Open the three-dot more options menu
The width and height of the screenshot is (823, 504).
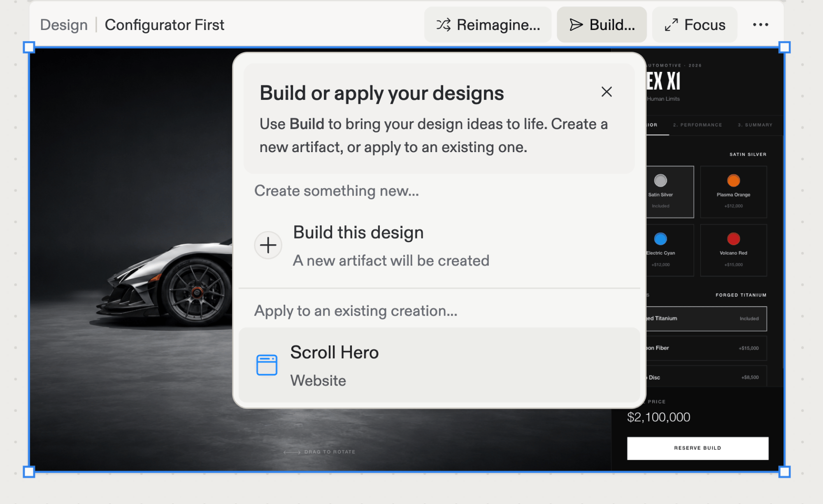point(760,25)
